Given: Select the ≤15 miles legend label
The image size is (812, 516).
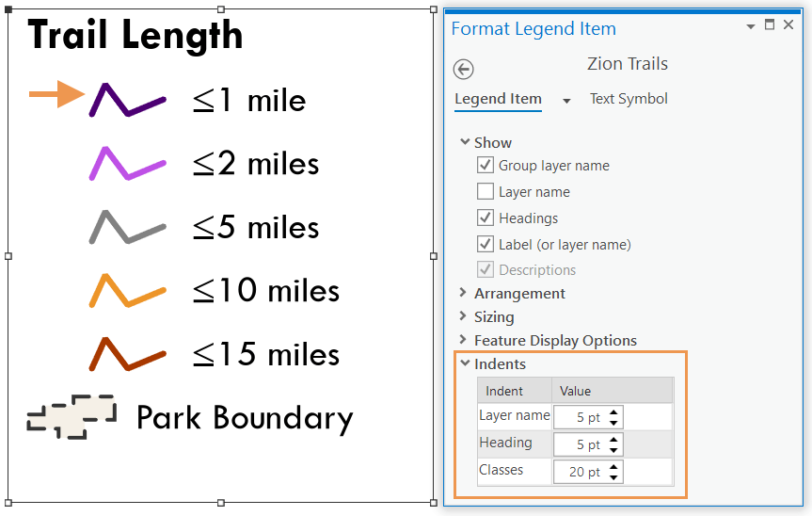Looking at the screenshot, I should (266, 354).
